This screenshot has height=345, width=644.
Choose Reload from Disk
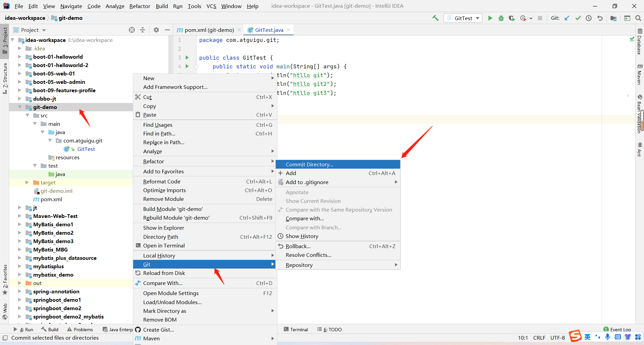205,273
